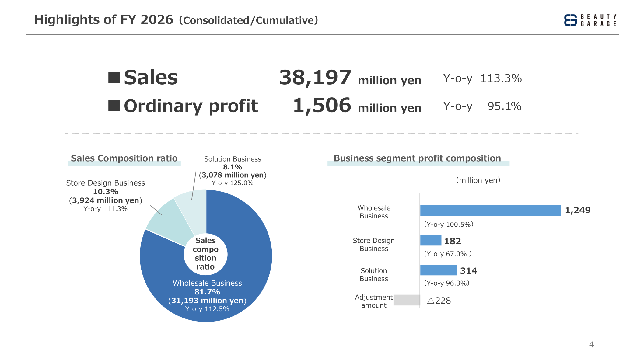644x362 pixels.
Task: Click 'Solution Business' bar chart axis label
Action: 374,275
